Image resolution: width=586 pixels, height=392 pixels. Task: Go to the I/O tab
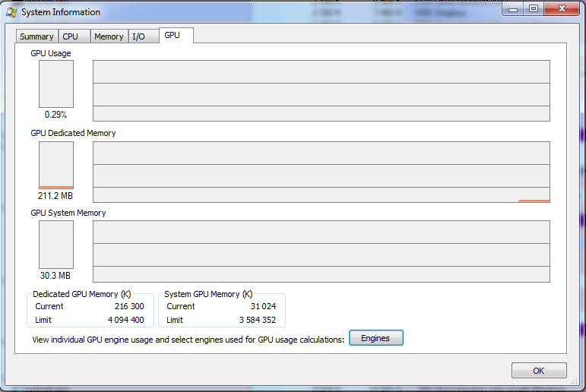[143, 36]
